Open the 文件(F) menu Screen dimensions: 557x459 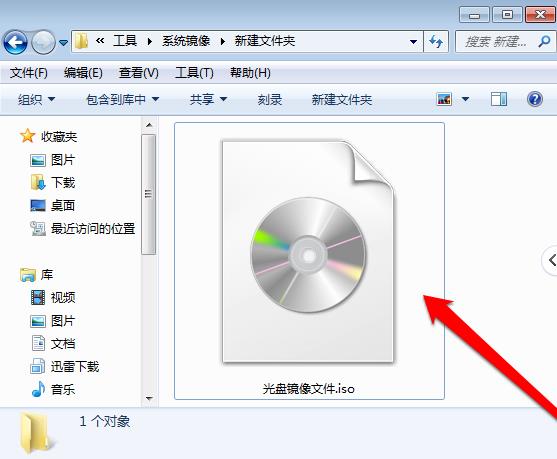(x=29, y=73)
